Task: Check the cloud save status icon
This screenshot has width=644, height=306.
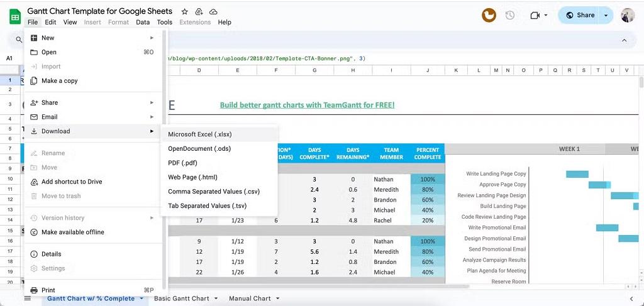Action: 213,11
